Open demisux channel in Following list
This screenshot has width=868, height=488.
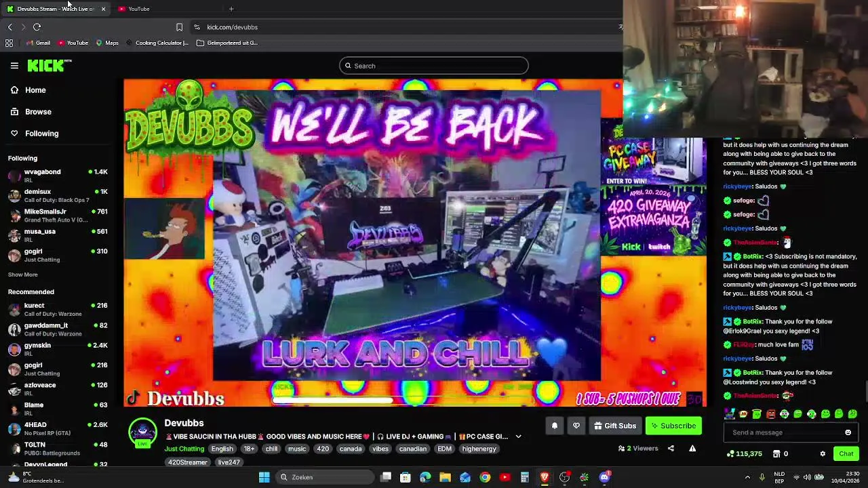(58, 195)
